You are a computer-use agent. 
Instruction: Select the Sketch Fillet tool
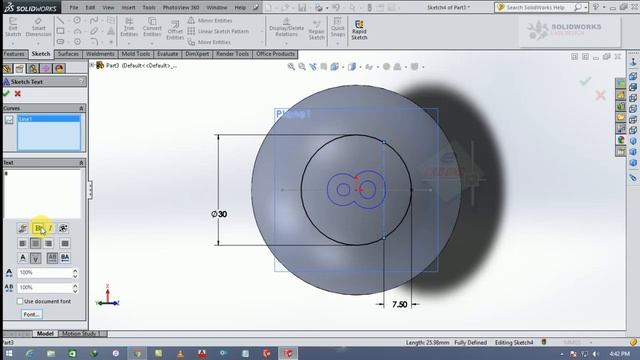point(94,42)
